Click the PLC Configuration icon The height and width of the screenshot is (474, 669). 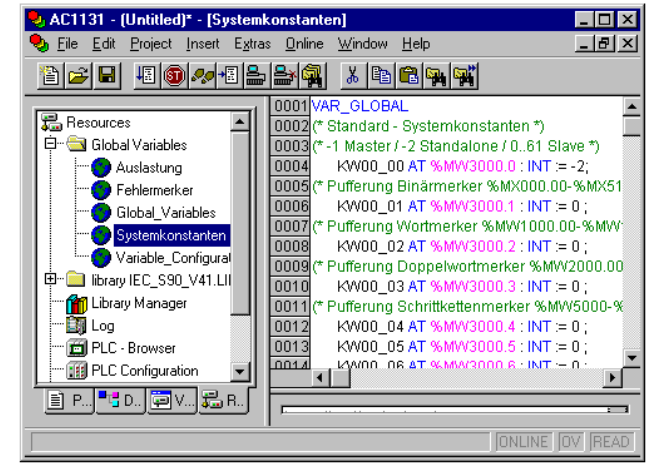(77, 371)
